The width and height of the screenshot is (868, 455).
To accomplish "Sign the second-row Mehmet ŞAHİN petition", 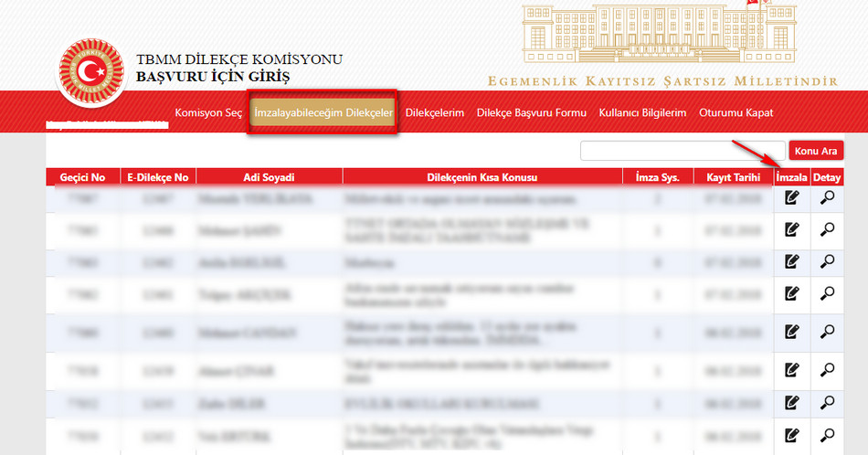I will click(791, 229).
